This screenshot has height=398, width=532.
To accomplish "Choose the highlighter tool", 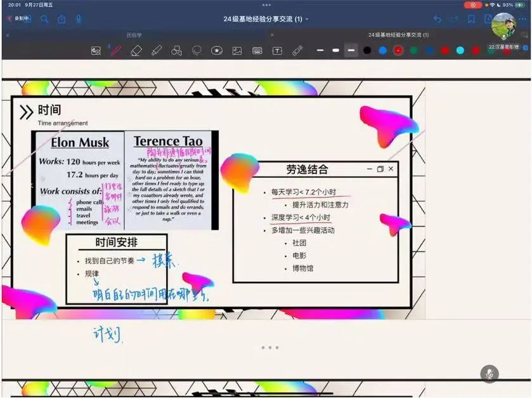I will coord(157,51).
